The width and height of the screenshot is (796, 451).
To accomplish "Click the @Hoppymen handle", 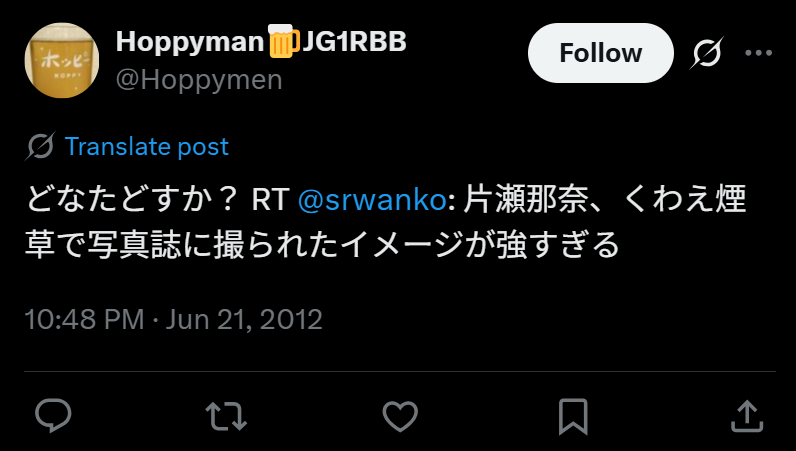I will click(199, 80).
